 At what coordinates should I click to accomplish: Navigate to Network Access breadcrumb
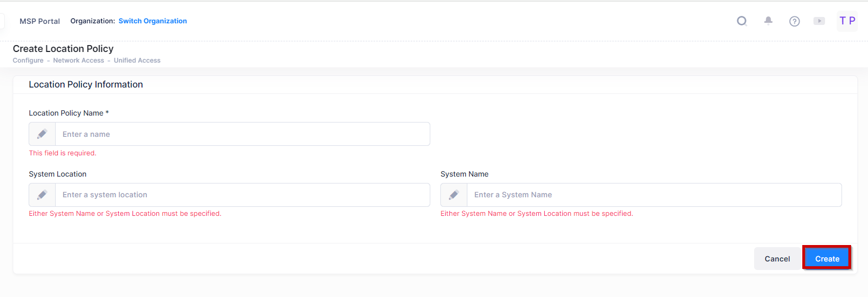tap(78, 60)
